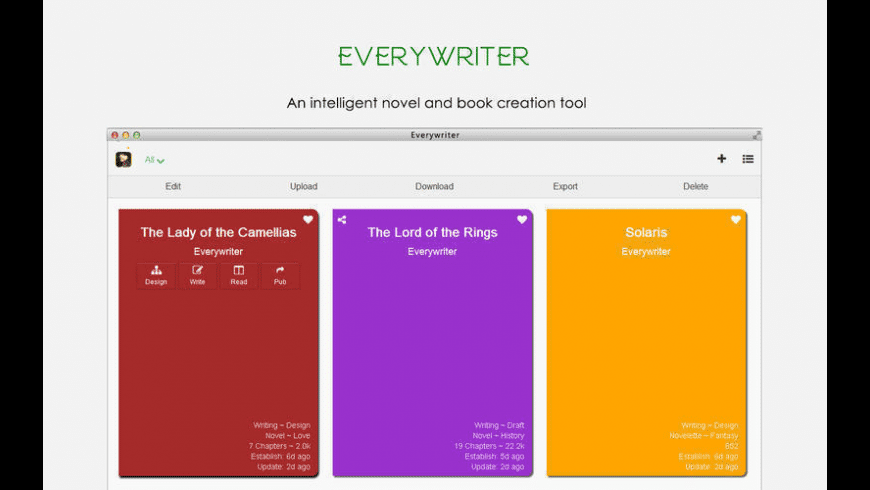Image resolution: width=870 pixels, height=490 pixels.
Task: Expand the All filter dropdown
Action: (x=154, y=160)
